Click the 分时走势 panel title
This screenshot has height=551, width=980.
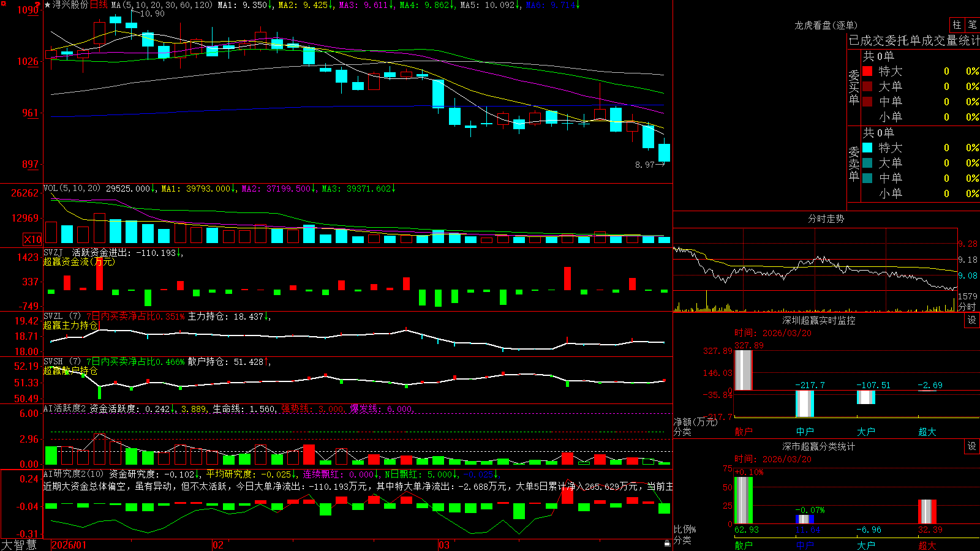coord(826,219)
